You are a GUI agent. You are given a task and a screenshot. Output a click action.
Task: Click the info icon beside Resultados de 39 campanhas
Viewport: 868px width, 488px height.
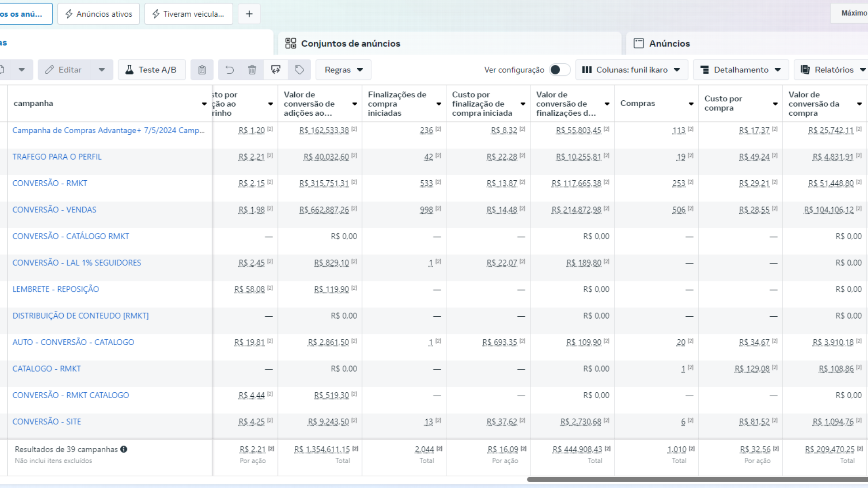pos(124,449)
